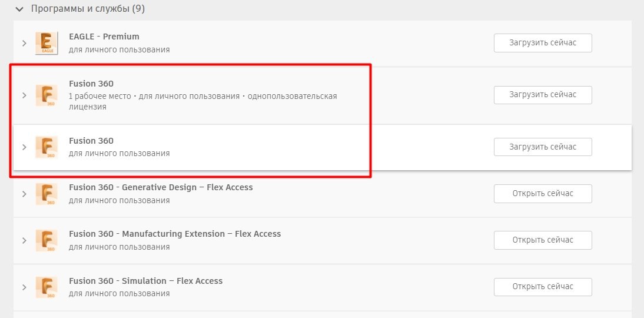The width and height of the screenshot is (644, 318).
Task: Collapse the Программы и службы (9) section
Action: pyautogui.click(x=19, y=9)
